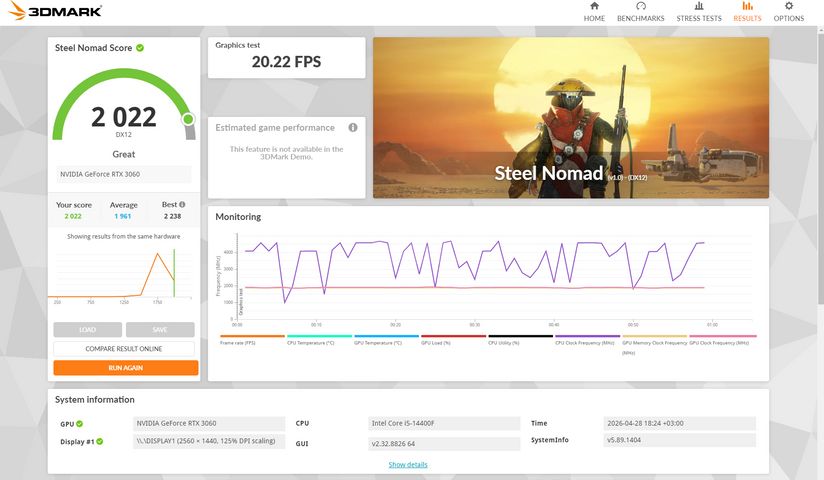Click the NVIDIA GeForce RTX 3060 score field
This screenshot has height=480, width=824.
pyautogui.click(x=123, y=174)
